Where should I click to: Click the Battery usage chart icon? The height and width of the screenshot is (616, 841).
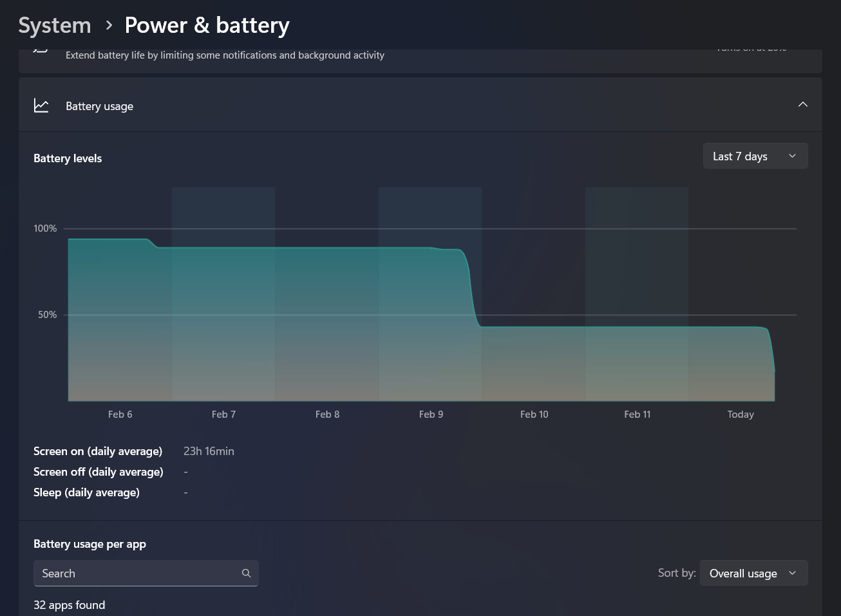click(x=41, y=106)
